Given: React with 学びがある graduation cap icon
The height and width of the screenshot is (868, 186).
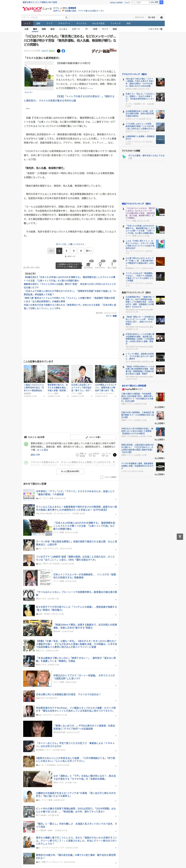Looking at the screenshot, I should [x=89, y=264].
